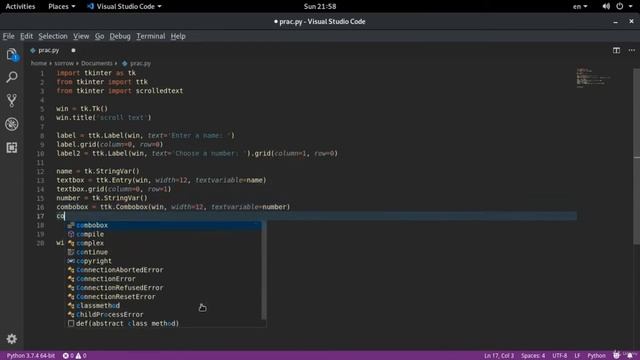The image size is (640, 360).
Task: Open the File menu
Action: 8,36
